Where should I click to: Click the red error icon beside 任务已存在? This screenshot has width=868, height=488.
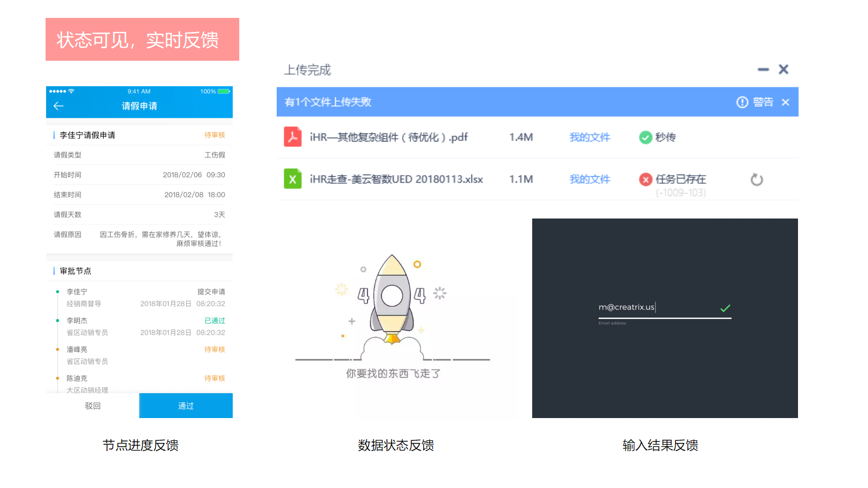click(x=645, y=179)
